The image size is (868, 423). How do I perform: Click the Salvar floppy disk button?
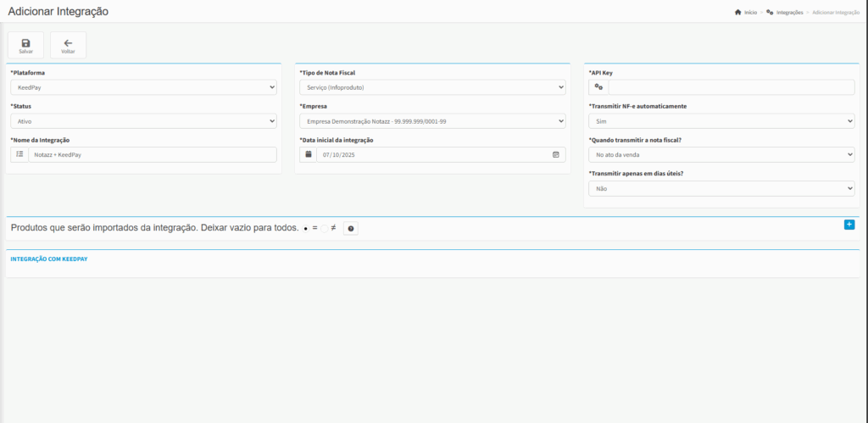25,45
